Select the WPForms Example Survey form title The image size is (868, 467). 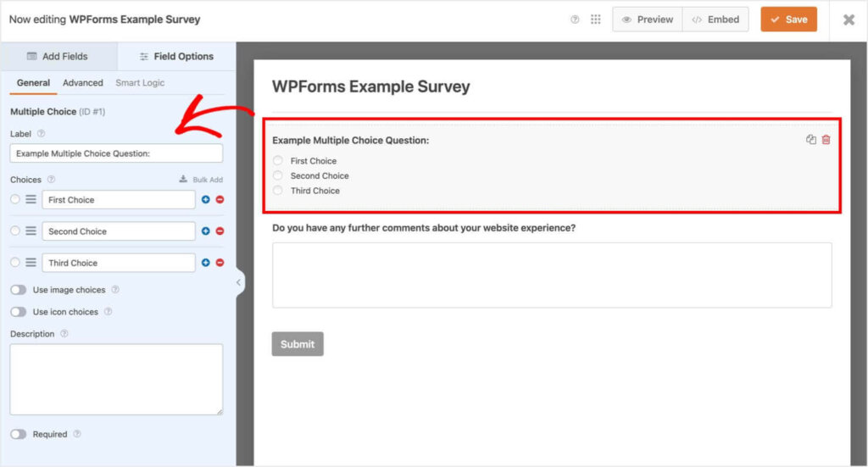coord(371,86)
